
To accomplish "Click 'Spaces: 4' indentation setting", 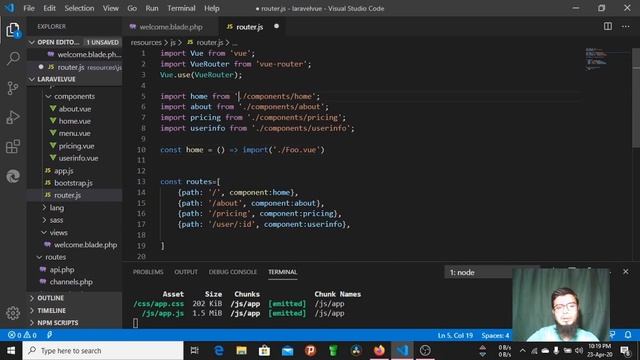I will pyautogui.click(x=496, y=336).
